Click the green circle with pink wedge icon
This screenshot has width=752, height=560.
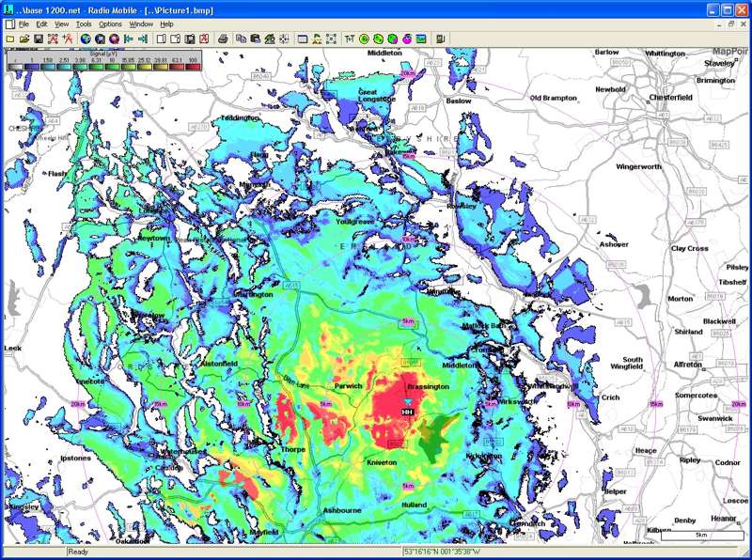coord(392,39)
